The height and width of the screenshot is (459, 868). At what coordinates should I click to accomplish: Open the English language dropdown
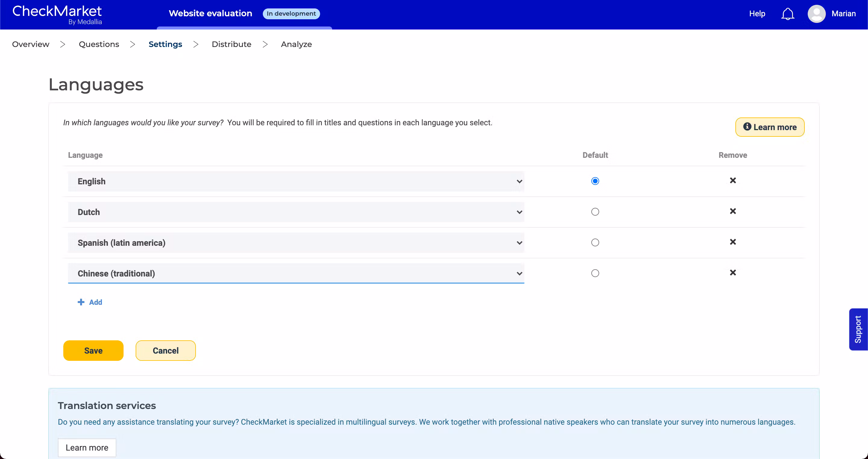coord(295,181)
